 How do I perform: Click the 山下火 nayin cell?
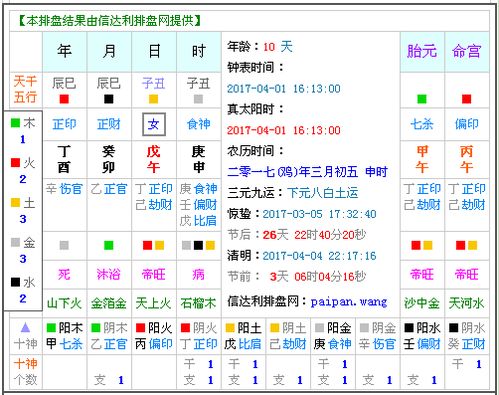[x=64, y=303]
